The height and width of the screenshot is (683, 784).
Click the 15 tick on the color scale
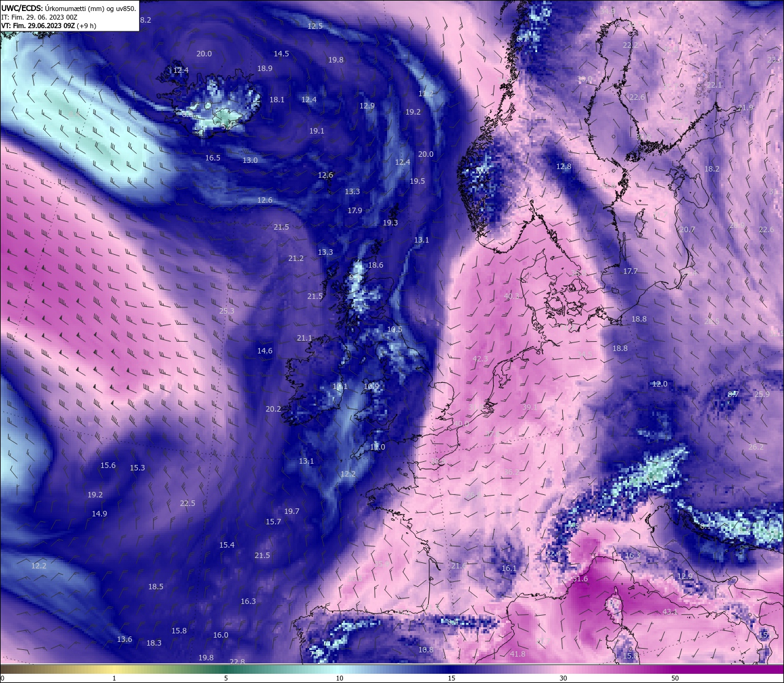point(451,678)
